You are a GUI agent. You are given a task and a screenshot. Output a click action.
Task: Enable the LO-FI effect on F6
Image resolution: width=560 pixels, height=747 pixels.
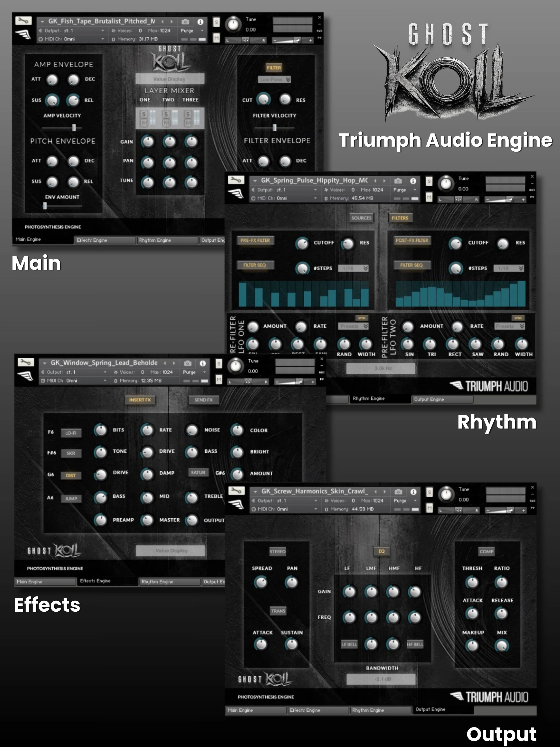coord(71,433)
